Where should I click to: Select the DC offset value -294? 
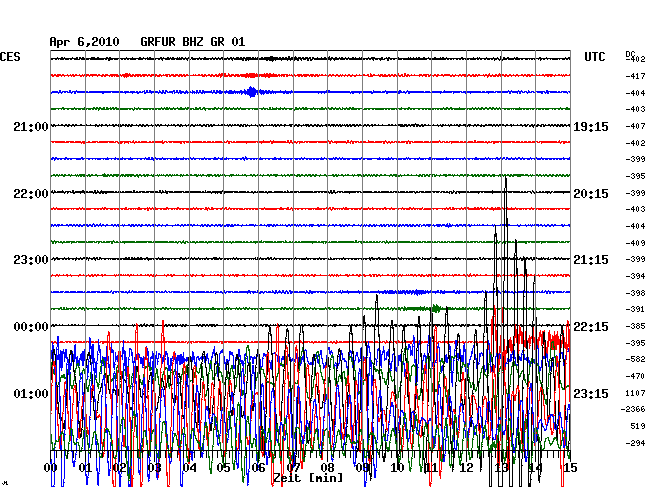pyautogui.click(x=635, y=443)
